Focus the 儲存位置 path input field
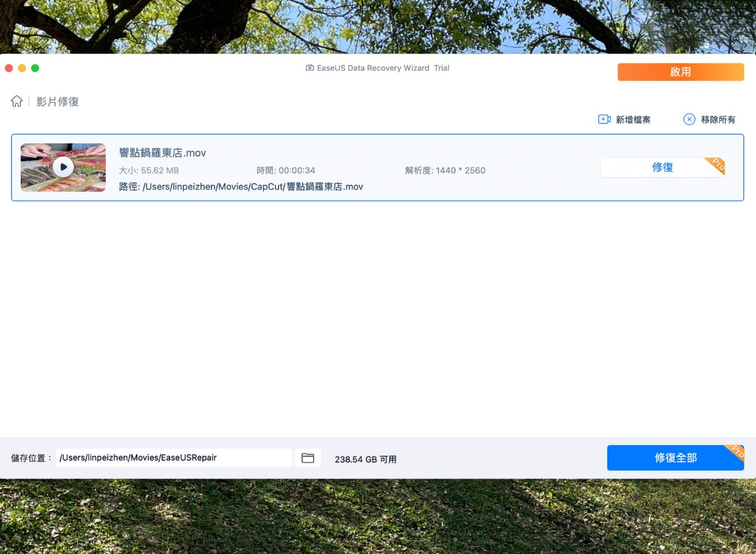Screen dimensions: 756x554 [175, 458]
